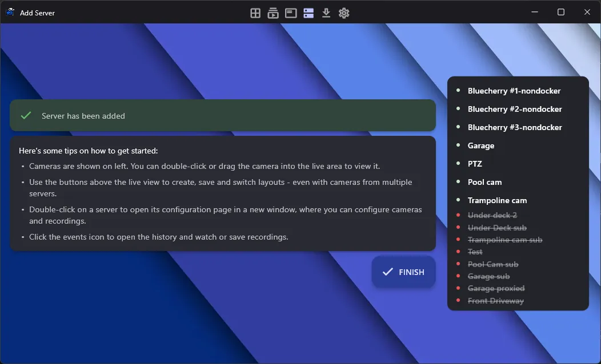Click disabled Garage sub entry
The width and height of the screenshot is (601, 364).
488,276
